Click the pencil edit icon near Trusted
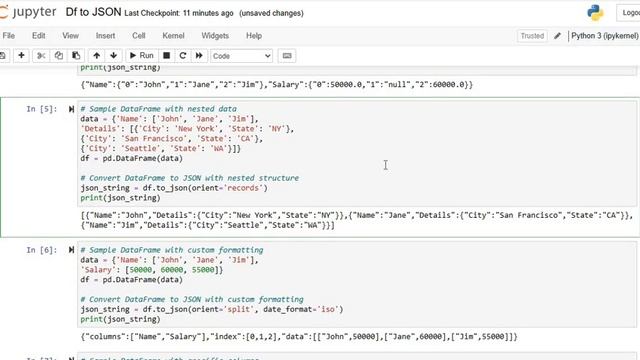Viewport: 640px width, 360px height. coord(558,36)
